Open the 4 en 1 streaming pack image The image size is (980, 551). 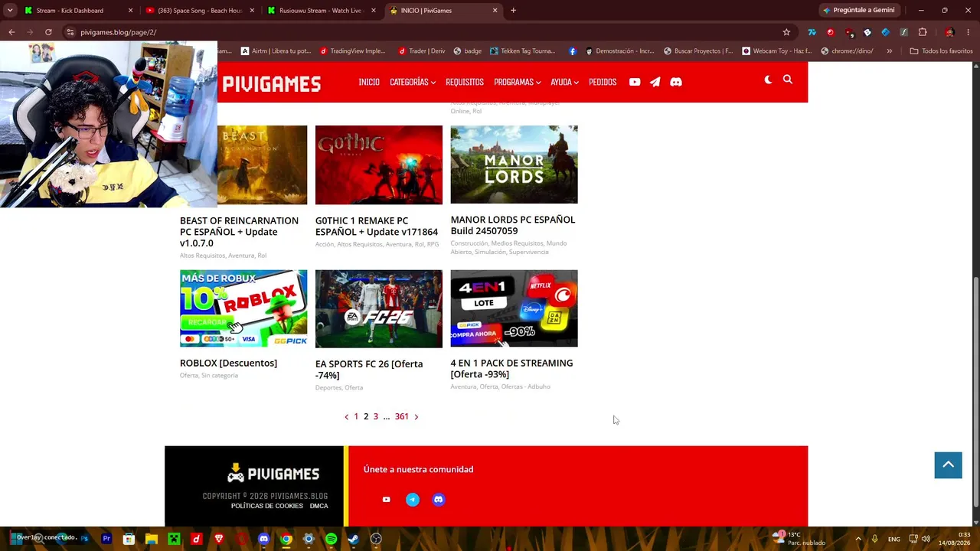(514, 308)
